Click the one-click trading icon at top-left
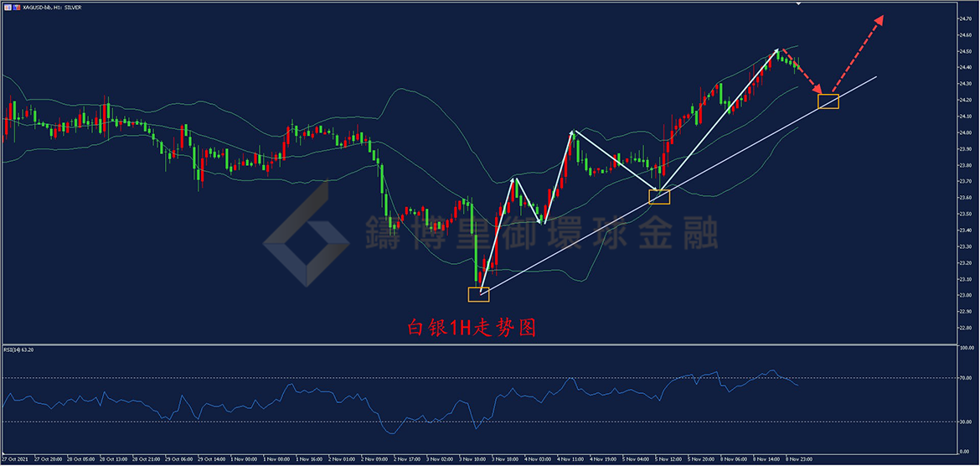This screenshot has height=466, width=980. click(6, 7)
